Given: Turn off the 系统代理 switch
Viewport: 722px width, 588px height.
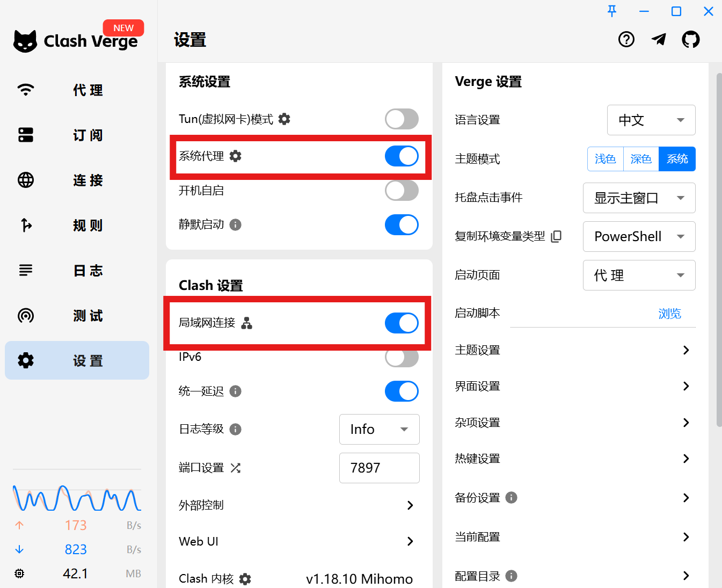Looking at the screenshot, I should pyautogui.click(x=402, y=156).
